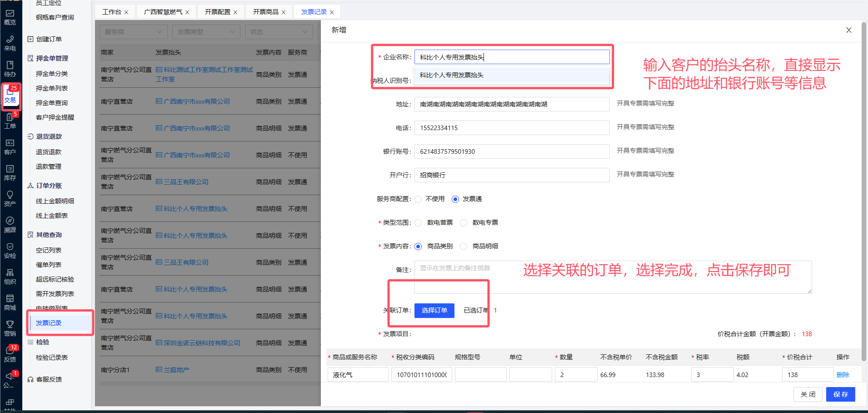Select 不使用 for 服务商配置
The height and width of the screenshot is (413, 868).
click(x=418, y=199)
